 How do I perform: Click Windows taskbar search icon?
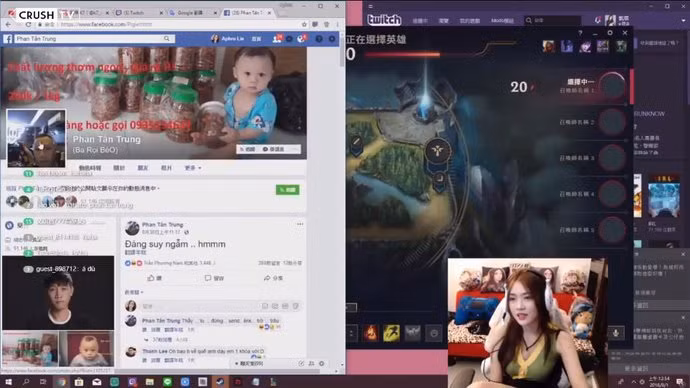point(26,382)
